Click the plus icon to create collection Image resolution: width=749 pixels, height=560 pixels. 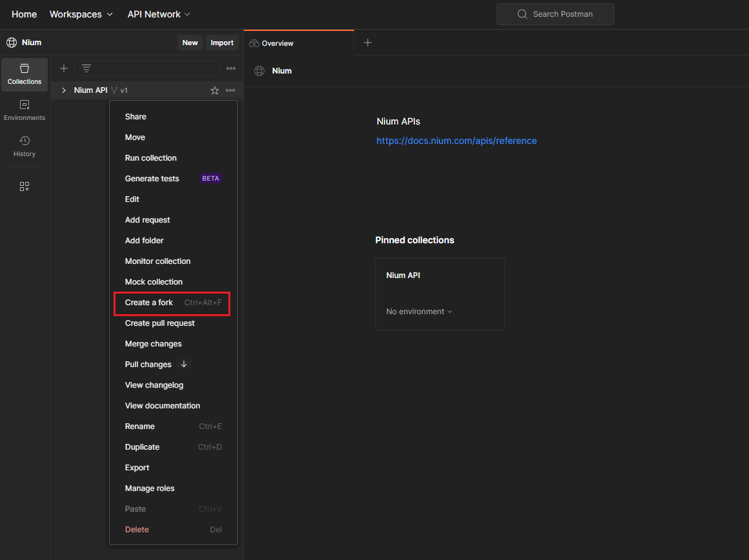pos(64,68)
